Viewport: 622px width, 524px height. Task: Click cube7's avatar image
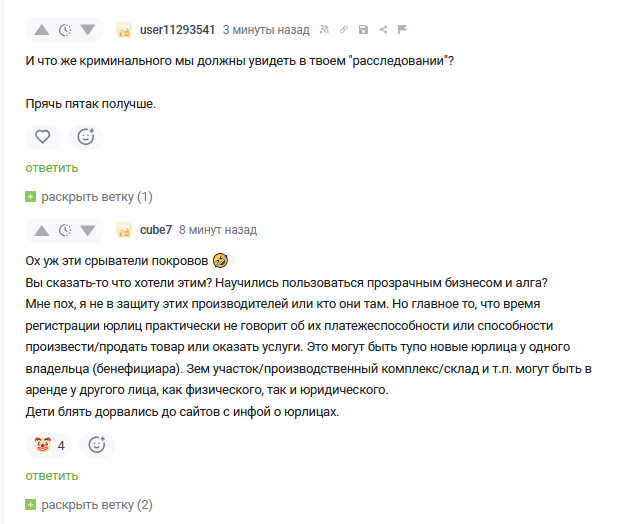click(x=124, y=230)
